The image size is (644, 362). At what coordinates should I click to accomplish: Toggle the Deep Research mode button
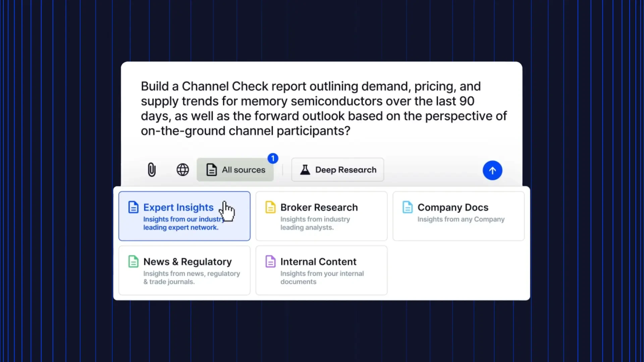click(x=337, y=170)
